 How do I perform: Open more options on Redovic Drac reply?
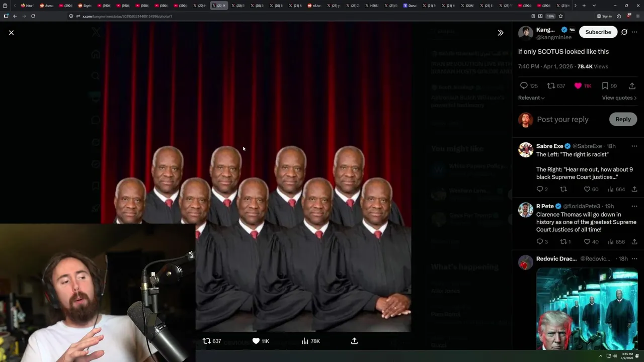click(634, 258)
